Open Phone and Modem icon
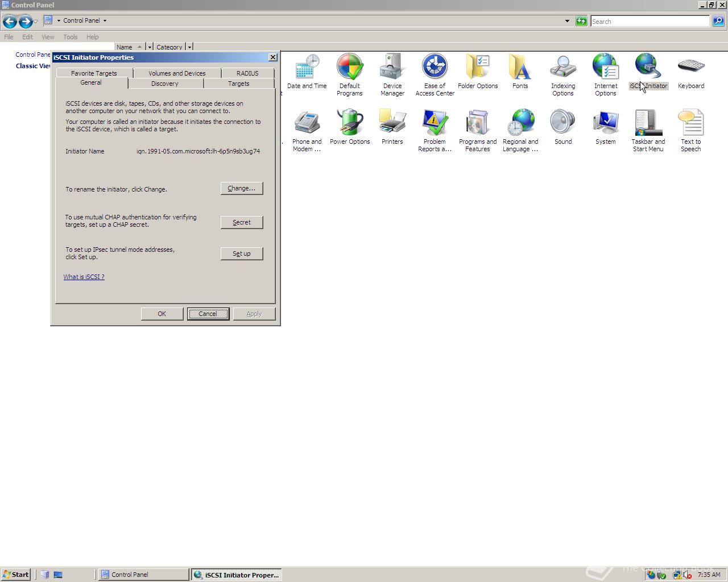The image size is (728, 582). click(307, 131)
